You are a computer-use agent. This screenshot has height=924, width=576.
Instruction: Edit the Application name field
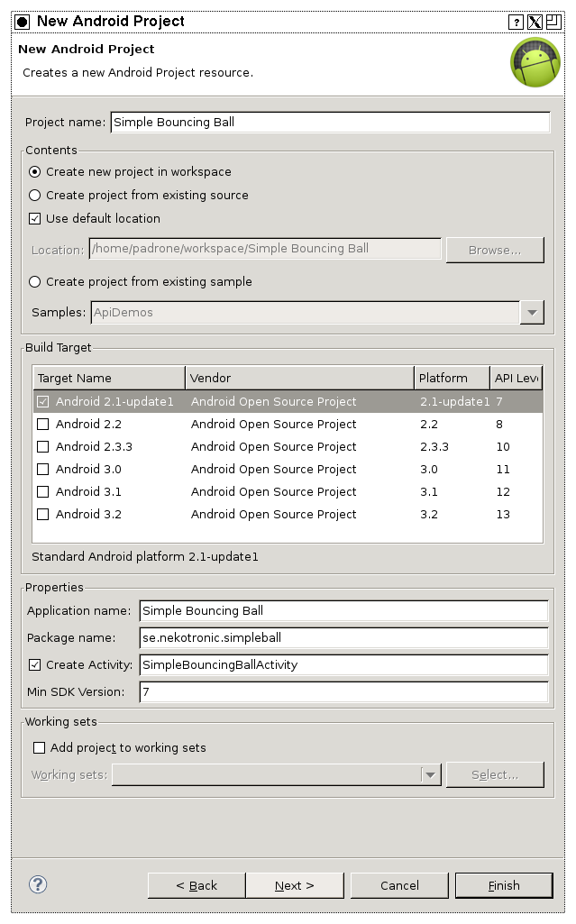(x=344, y=610)
